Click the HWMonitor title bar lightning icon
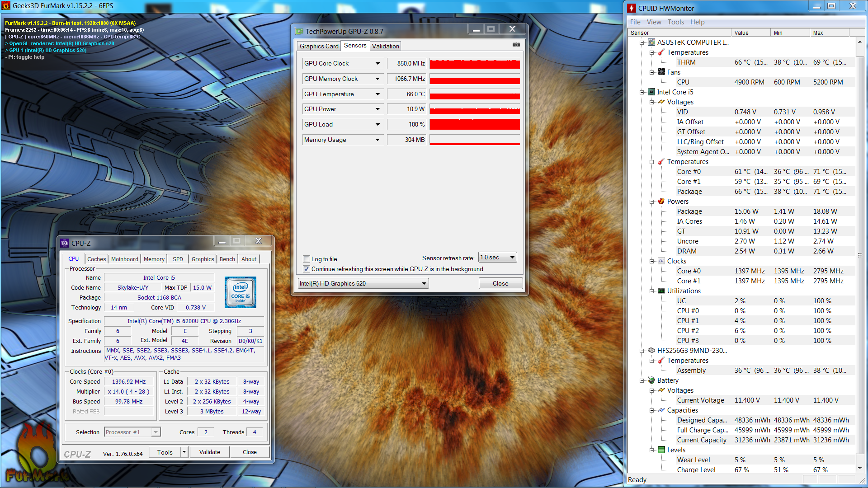The image size is (868, 488). 632,8
